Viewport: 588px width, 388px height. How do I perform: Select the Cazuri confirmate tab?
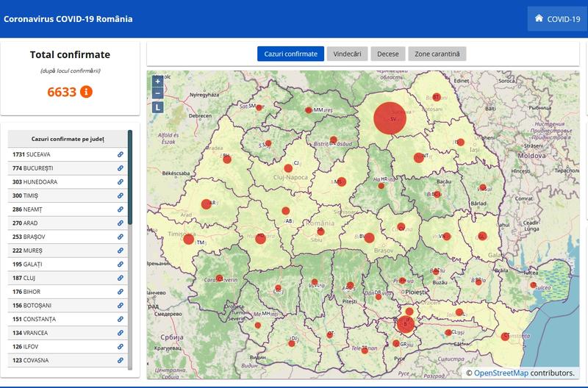coord(290,54)
